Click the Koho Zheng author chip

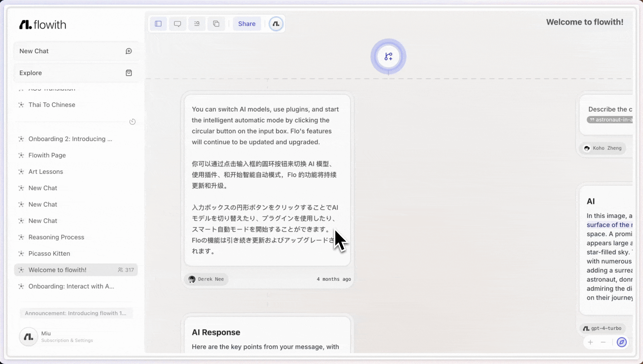click(603, 148)
